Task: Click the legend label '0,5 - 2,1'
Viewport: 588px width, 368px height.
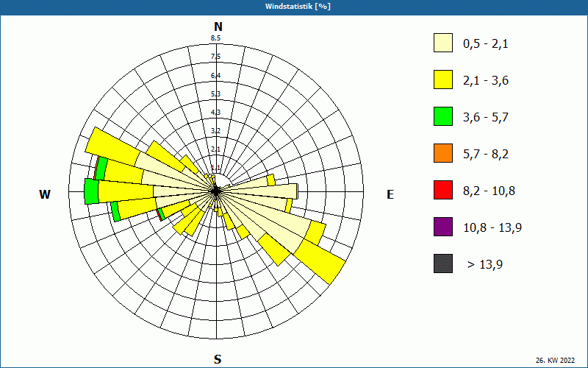Action: point(485,44)
